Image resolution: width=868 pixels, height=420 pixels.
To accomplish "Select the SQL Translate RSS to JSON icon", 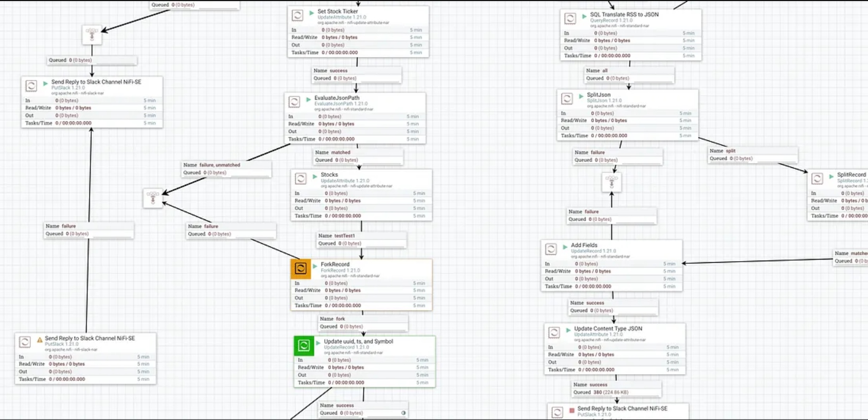I will click(570, 18).
